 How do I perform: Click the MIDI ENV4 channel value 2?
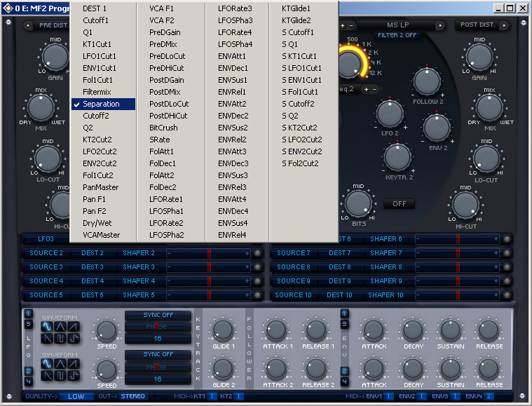[x=489, y=396]
